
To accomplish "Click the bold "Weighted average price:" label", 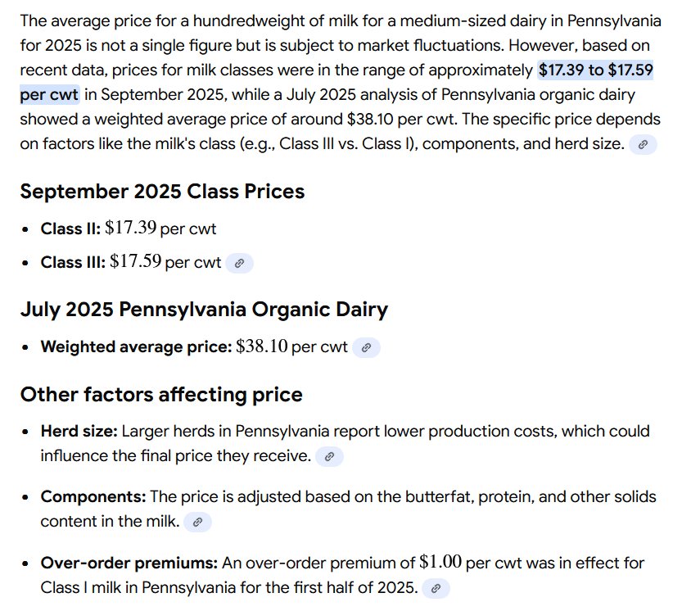I will (136, 347).
